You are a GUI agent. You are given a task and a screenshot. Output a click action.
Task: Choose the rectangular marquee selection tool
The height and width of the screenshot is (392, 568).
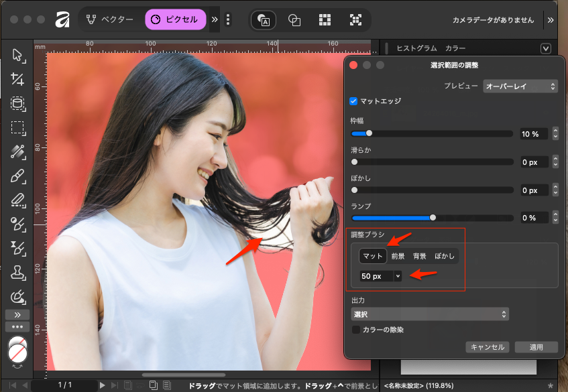[x=18, y=127]
